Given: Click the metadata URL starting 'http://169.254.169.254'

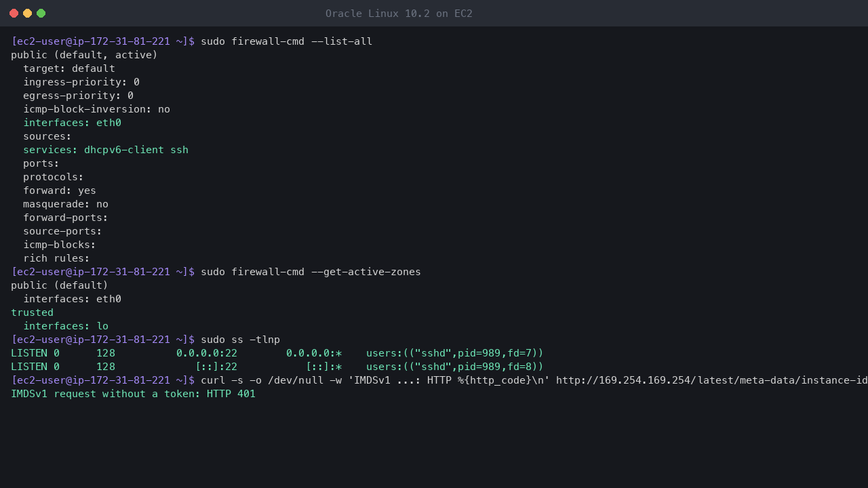Looking at the screenshot, I should [712, 380].
